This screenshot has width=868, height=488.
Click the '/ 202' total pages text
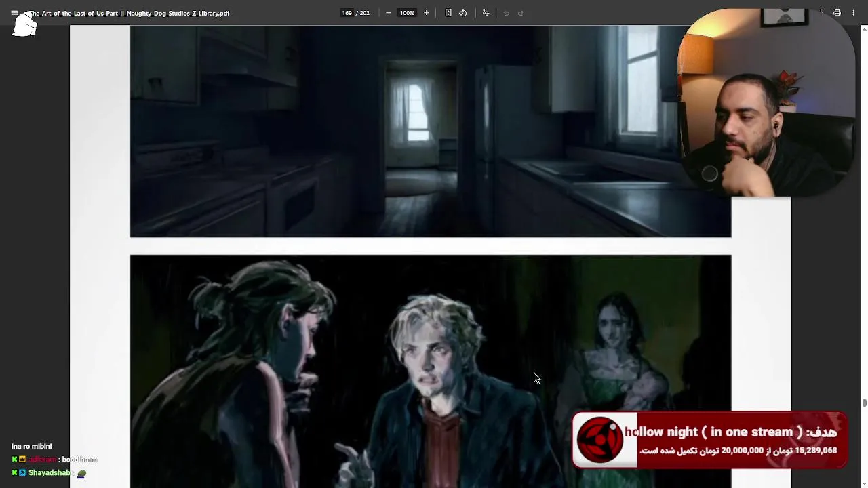(x=363, y=13)
